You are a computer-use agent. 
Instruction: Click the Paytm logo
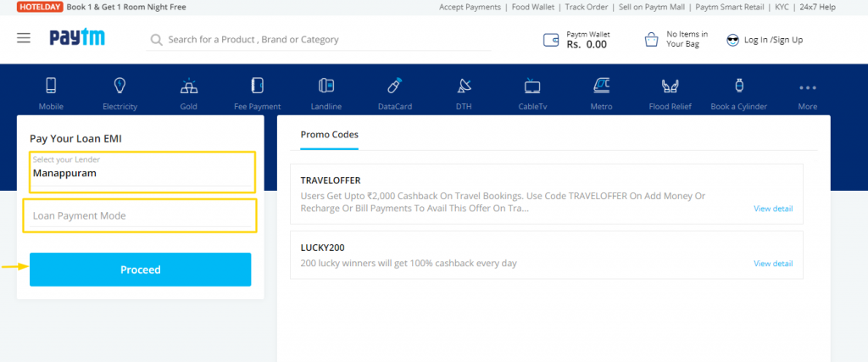click(77, 37)
